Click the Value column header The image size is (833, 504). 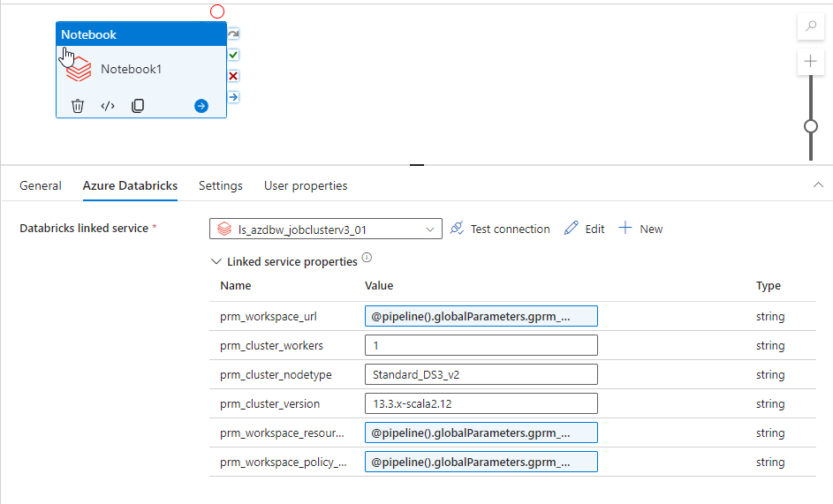coord(379,286)
